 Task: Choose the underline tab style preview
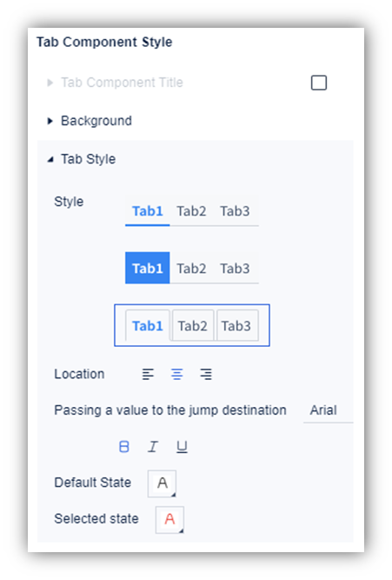click(x=192, y=211)
